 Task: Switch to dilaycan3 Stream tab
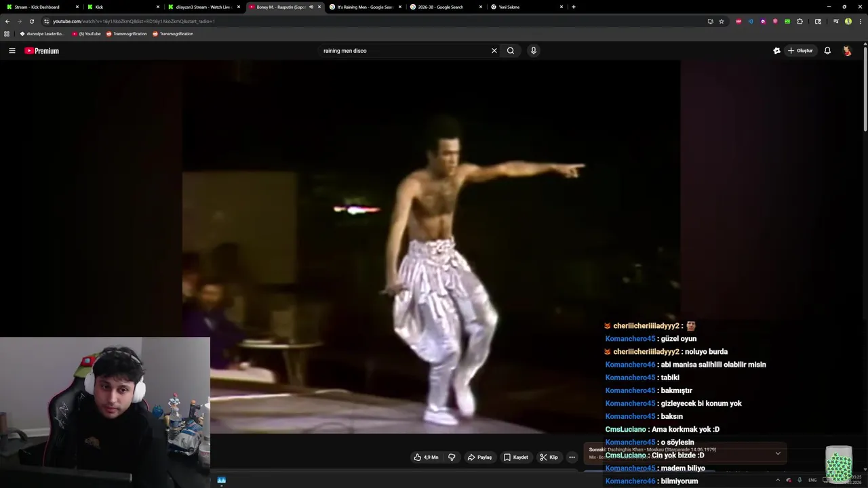[x=204, y=7]
